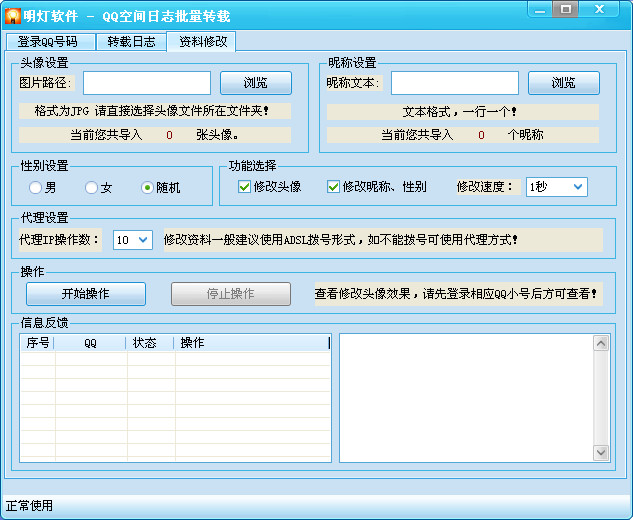Expand the 代理IP操作数 dropdown showing 10
This screenshot has width=633, height=520.
pyautogui.click(x=132, y=240)
